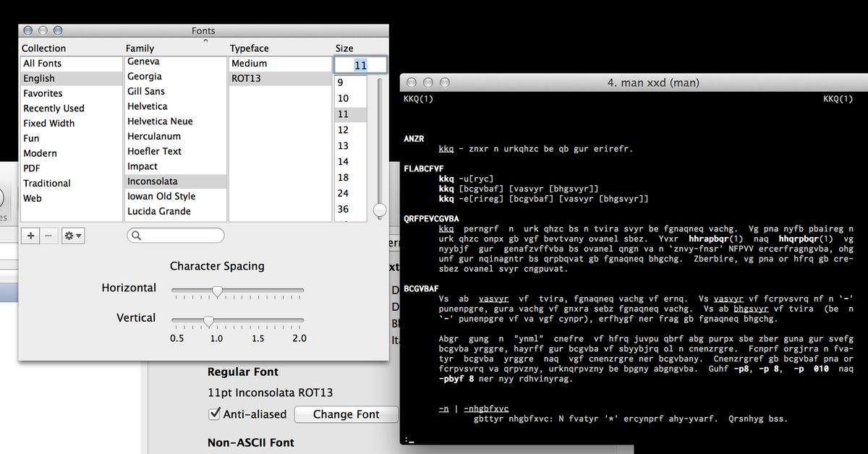
Task: Click the font size input field
Action: point(360,65)
